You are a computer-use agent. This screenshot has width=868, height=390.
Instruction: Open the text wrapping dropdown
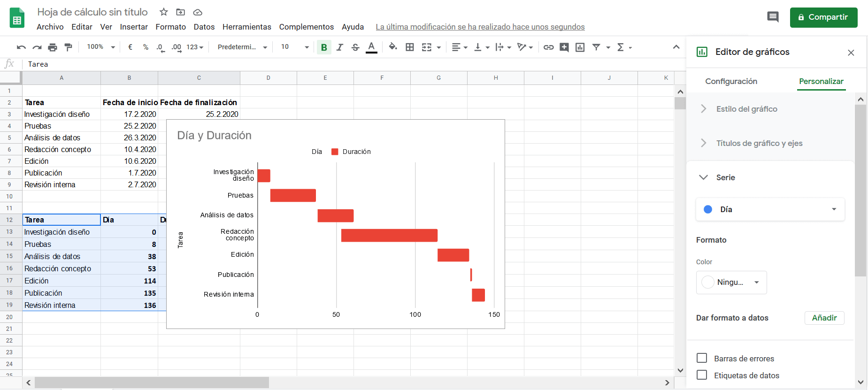503,47
